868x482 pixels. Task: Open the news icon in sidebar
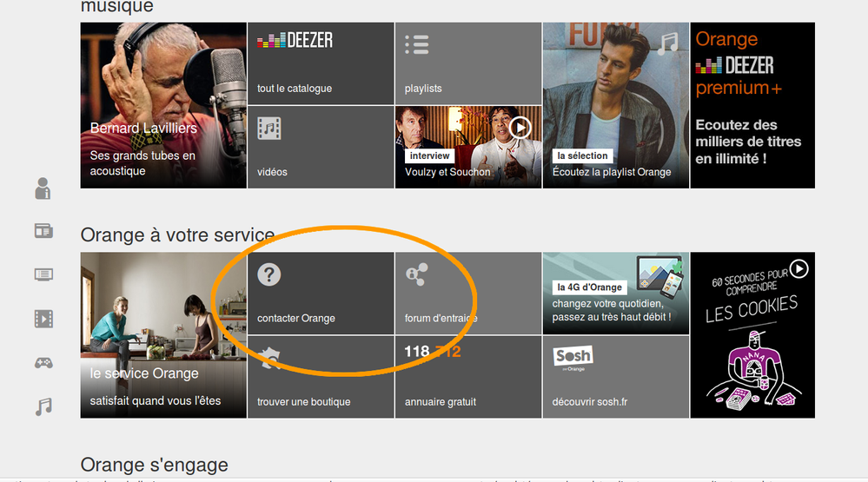(x=43, y=230)
